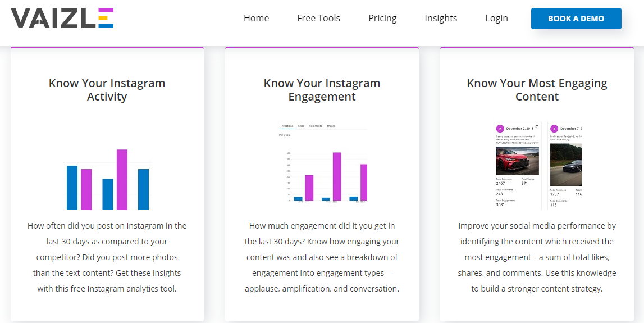Screen dimensions: 644x323
Task: Navigate to Pricing
Action: point(382,19)
